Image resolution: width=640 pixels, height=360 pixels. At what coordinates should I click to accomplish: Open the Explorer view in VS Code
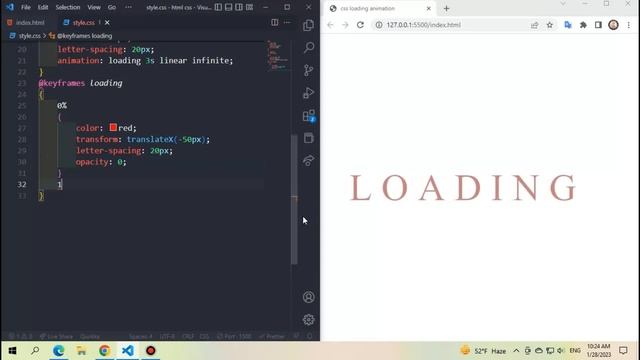click(x=309, y=25)
